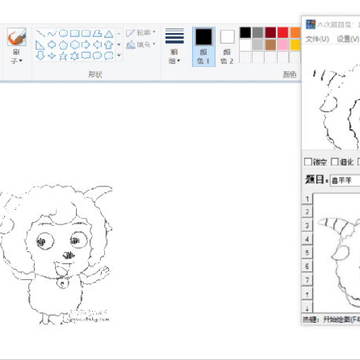Click the up arrow button below number 7
360x360 pixels.
(307, 294)
